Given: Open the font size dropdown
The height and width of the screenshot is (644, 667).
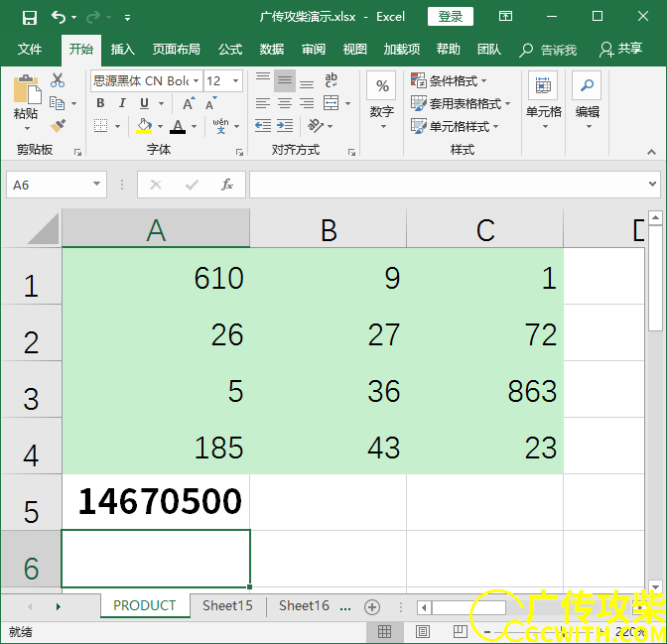Looking at the screenshot, I should pyautogui.click(x=235, y=80).
